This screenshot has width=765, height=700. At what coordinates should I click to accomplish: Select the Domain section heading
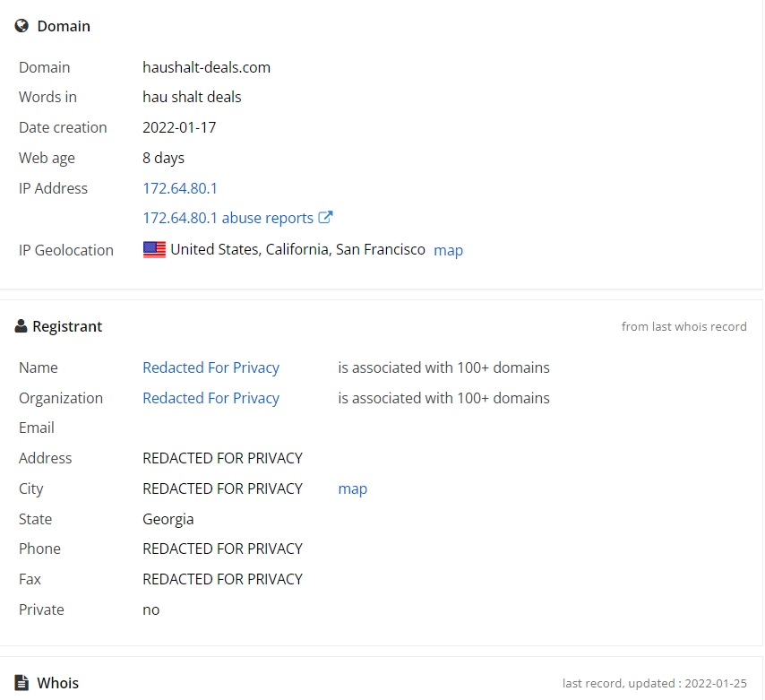point(63,26)
